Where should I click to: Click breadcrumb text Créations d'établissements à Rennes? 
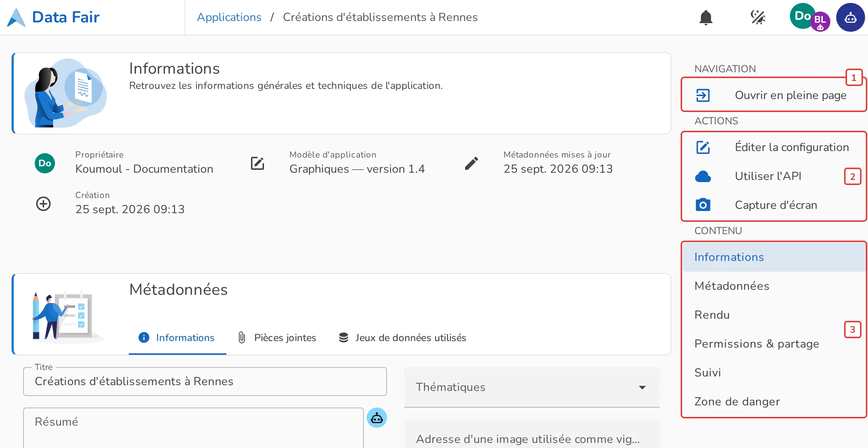pyautogui.click(x=380, y=17)
